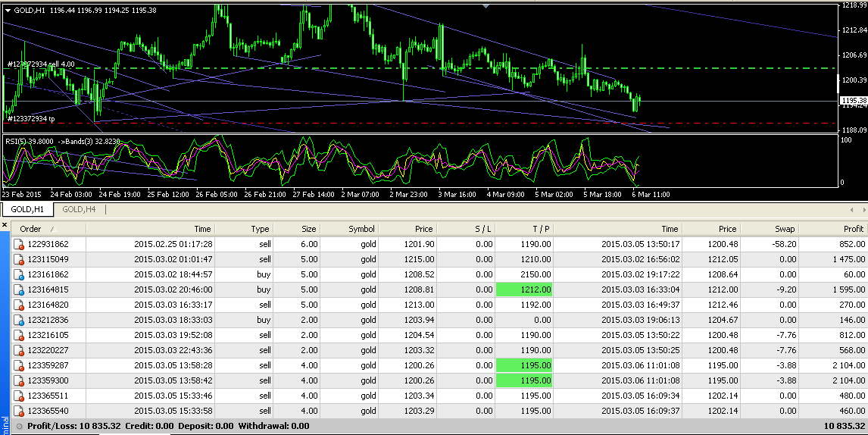Select the close time 2015.03.02 19:17:22
Screen dimensions: 868x435
641,275
